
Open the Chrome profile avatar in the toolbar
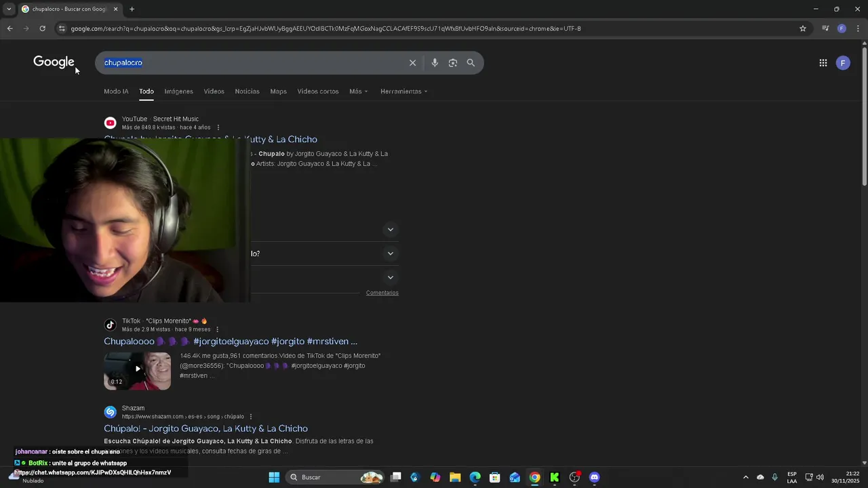[842, 28]
